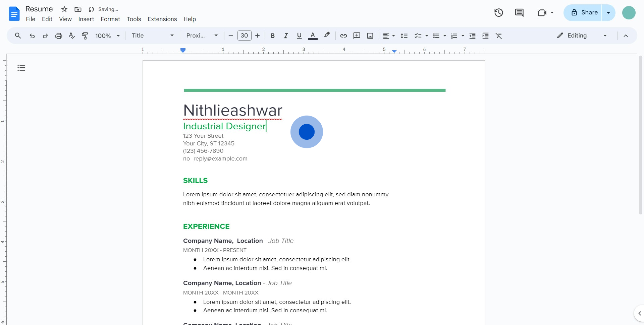This screenshot has height=325, width=644.
Task: Select the Paint format roller icon
Action: [85, 36]
